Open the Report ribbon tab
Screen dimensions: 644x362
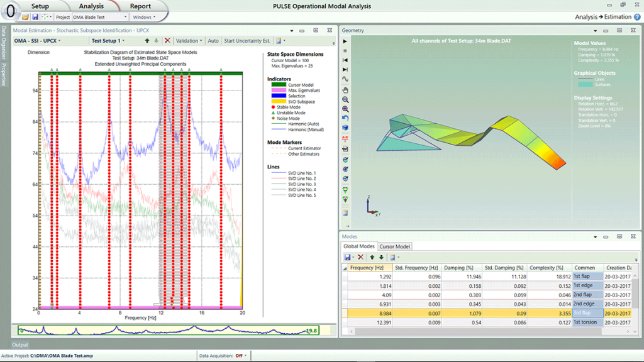(x=140, y=6)
